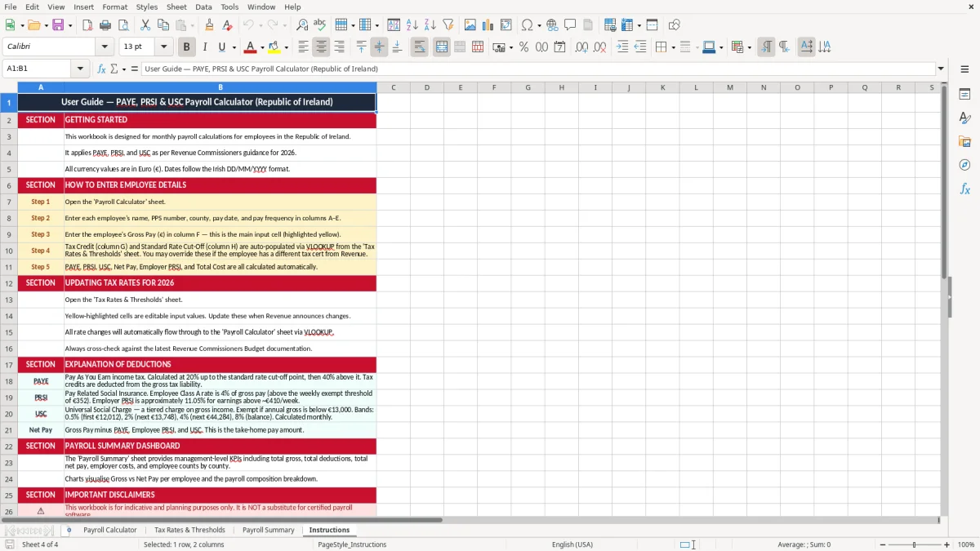Click the Open folder icon

pyautogui.click(x=33, y=25)
